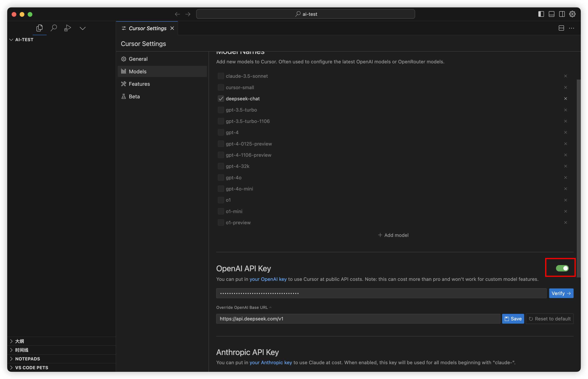The width and height of the screenshot is (588, 379).
Task: Open the Search sidebar icon
Action: point(54,28)
